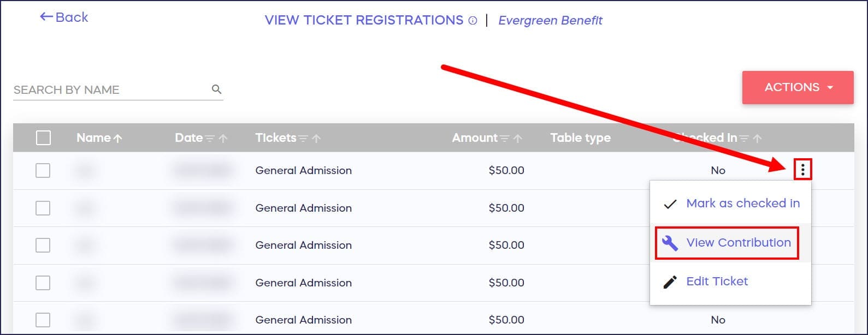Open the Amount column filter
The height and width of the screenshot is (335, 868).
(x=505, y=139)
